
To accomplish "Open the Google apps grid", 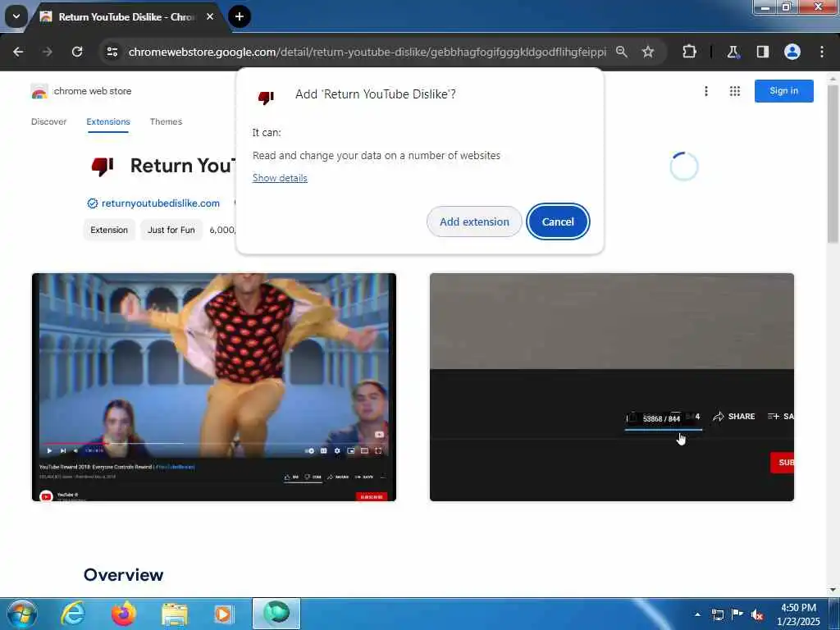I will 735,91.
